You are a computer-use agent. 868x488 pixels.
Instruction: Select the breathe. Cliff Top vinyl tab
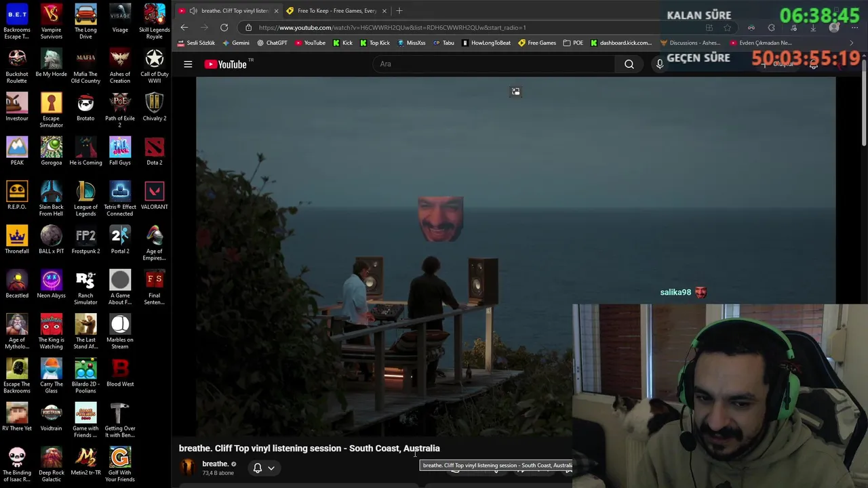click(229, 11)
